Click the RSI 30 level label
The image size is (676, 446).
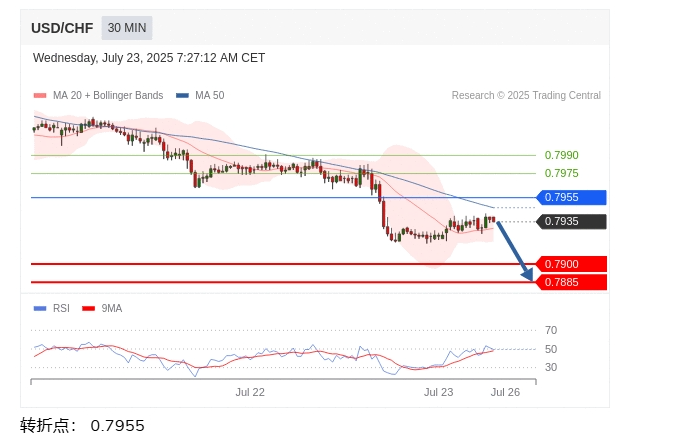[x=551, y=367]
